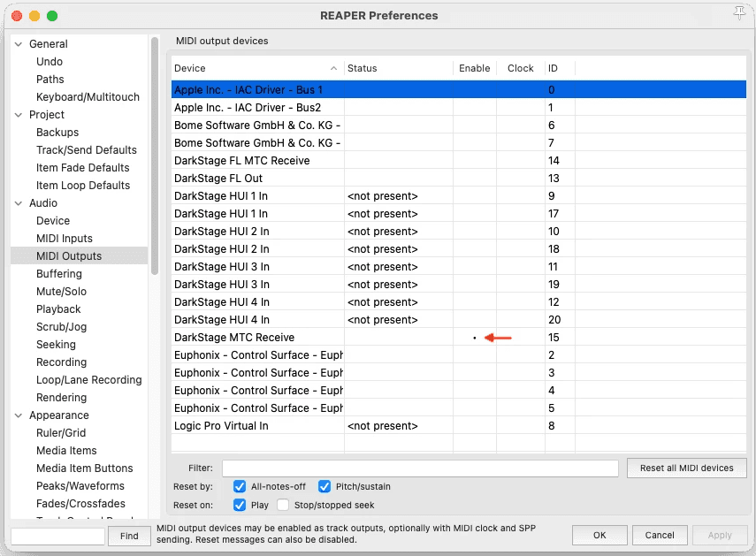Open Fades/Crossfades preferences page

pyautogui.click(x=80, y=504)
